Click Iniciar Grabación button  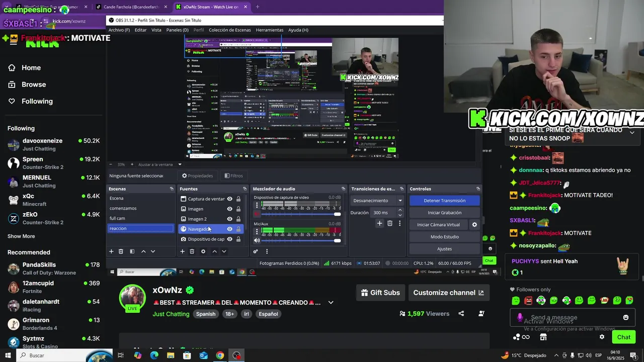[x=444, y=213]
